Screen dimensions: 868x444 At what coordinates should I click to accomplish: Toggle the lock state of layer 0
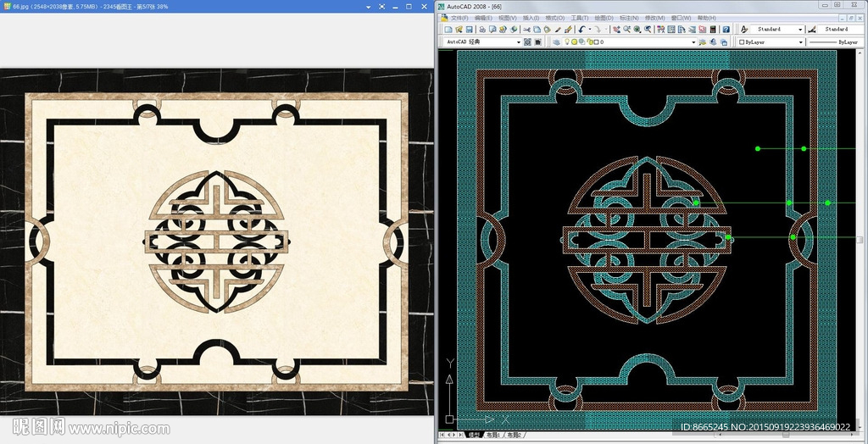coord(587,42)
